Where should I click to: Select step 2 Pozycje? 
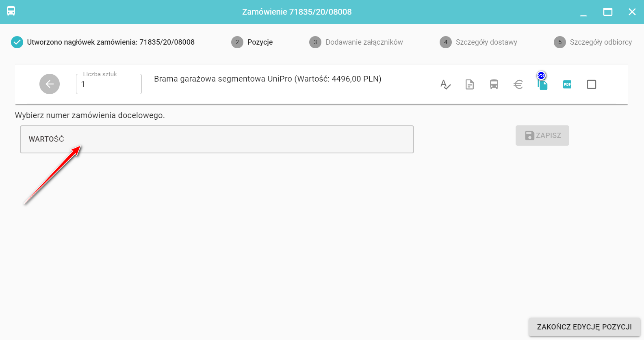tap(252, 42)
